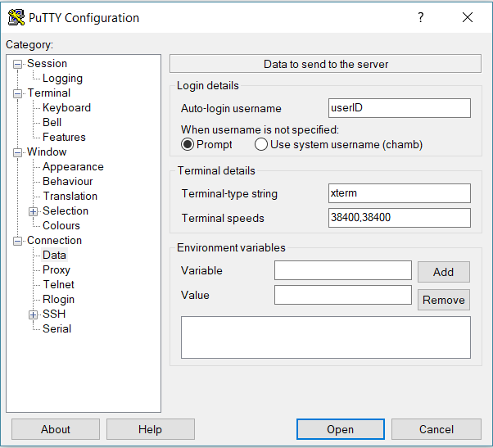This screenshot has height=448, width=493.
Task: Click the About button
Action: pyautogui.click(x=56, y=429)
